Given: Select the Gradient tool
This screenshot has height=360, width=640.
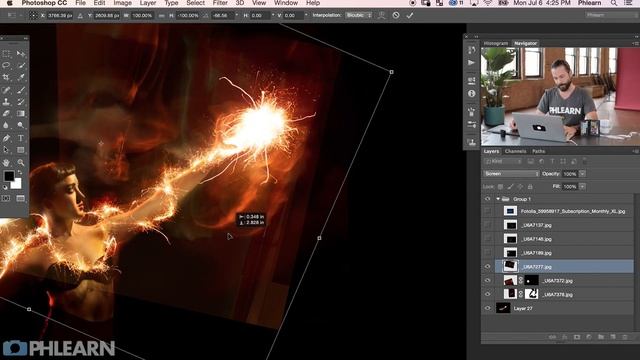Looking at the screenshot, I should pos(21,113).
